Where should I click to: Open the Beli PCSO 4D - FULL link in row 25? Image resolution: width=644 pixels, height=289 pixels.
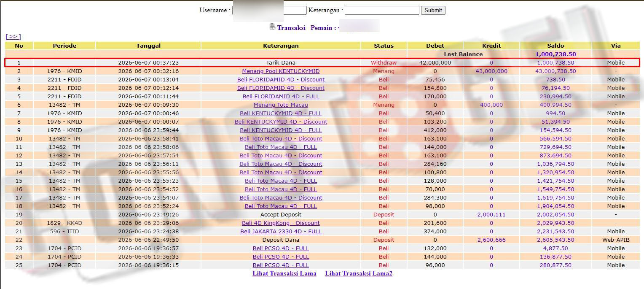(281, 265)
